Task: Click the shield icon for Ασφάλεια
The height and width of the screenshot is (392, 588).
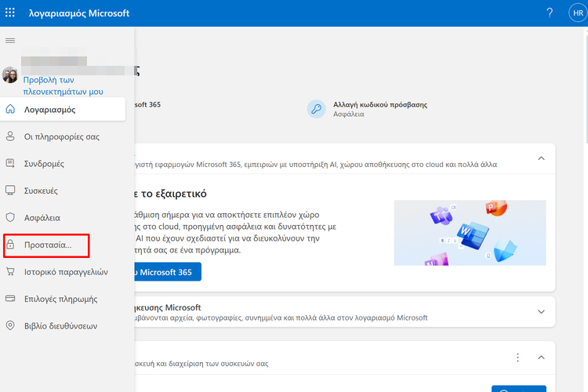Action: (10, 217)
